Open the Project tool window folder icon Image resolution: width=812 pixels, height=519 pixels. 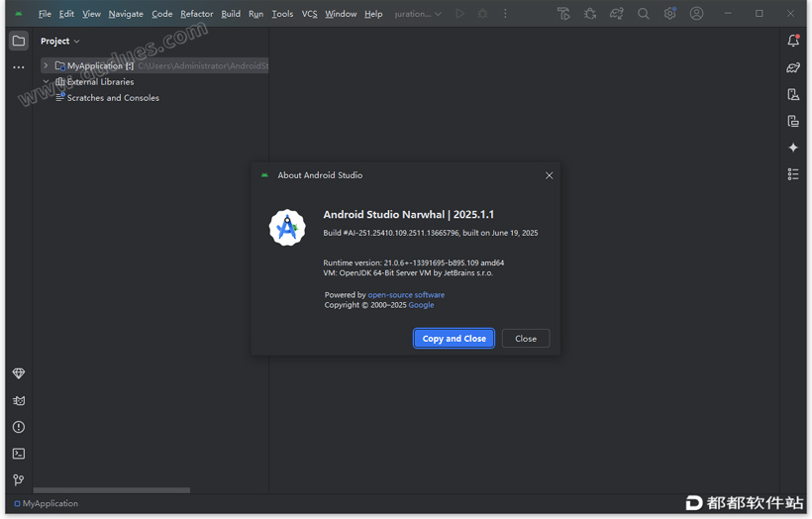click(x=19, y=41)
